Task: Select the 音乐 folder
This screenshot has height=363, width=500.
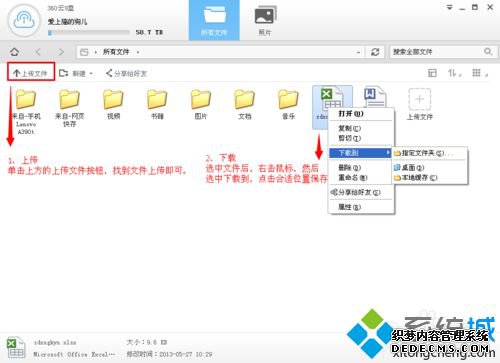Action: (288, 104)
